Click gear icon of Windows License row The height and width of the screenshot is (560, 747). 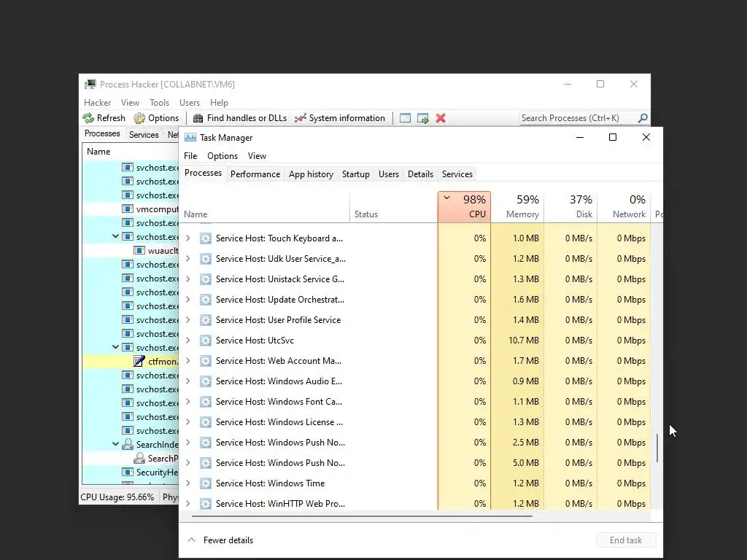click(x=205, y=422)
